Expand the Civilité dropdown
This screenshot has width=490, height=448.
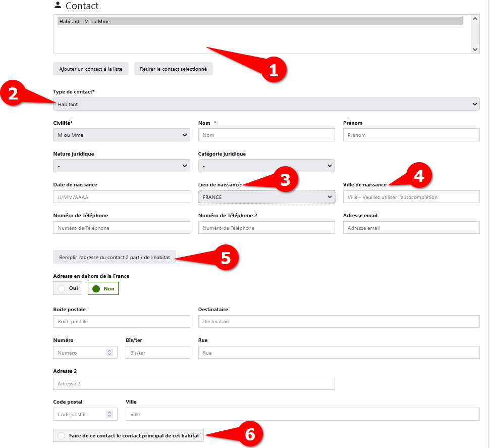[x=121, y=135]
